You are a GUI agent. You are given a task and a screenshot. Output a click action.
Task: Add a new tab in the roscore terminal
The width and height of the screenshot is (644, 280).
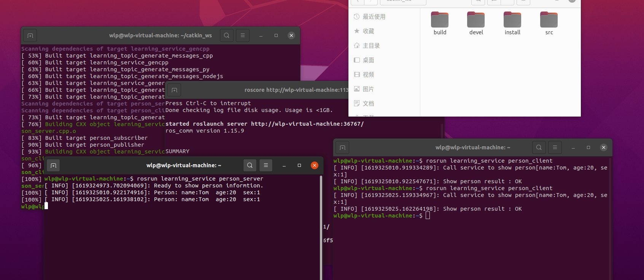point(174,90)
